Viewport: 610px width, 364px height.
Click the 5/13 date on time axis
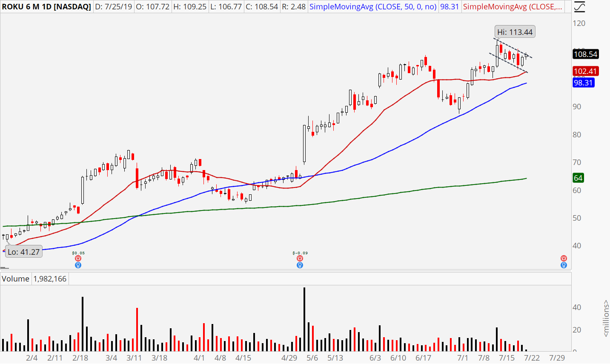[335, 358]
